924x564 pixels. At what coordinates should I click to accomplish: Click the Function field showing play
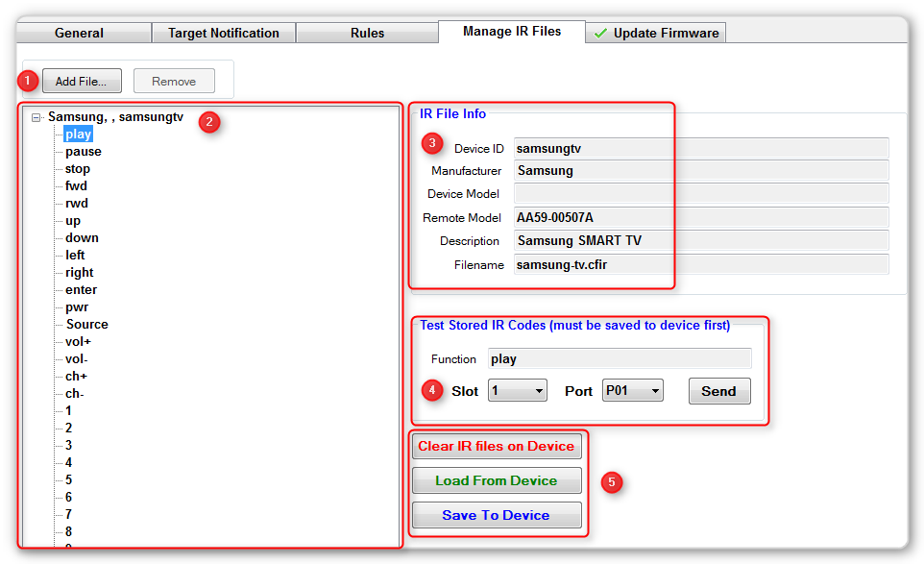point(620,358)
